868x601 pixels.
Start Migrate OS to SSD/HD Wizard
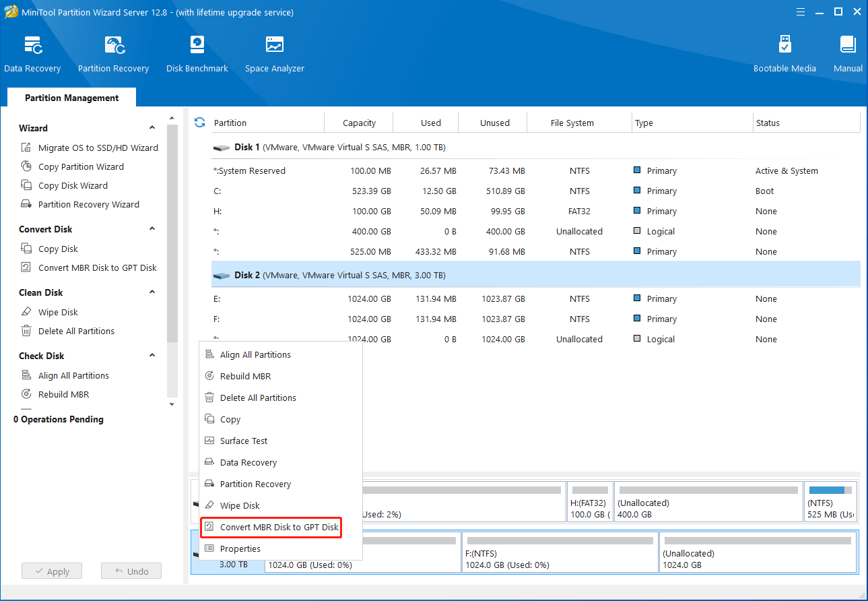tap(90, 148)
